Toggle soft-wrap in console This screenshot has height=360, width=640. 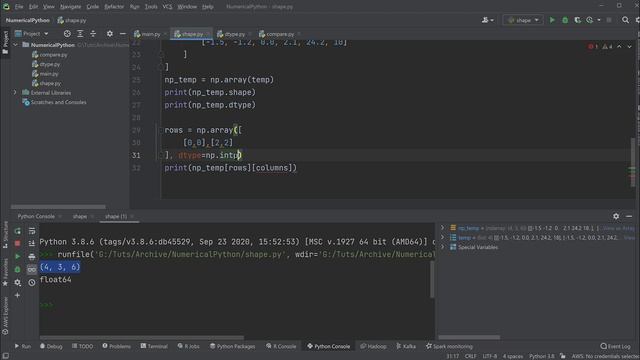click(x=32, y=231)
